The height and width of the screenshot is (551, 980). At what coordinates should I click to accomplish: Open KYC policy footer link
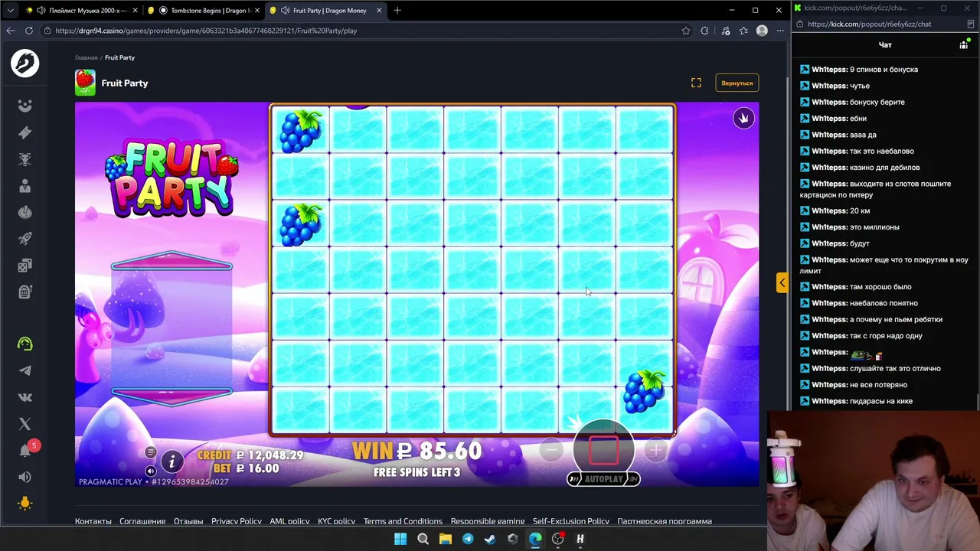pos(337,521)
